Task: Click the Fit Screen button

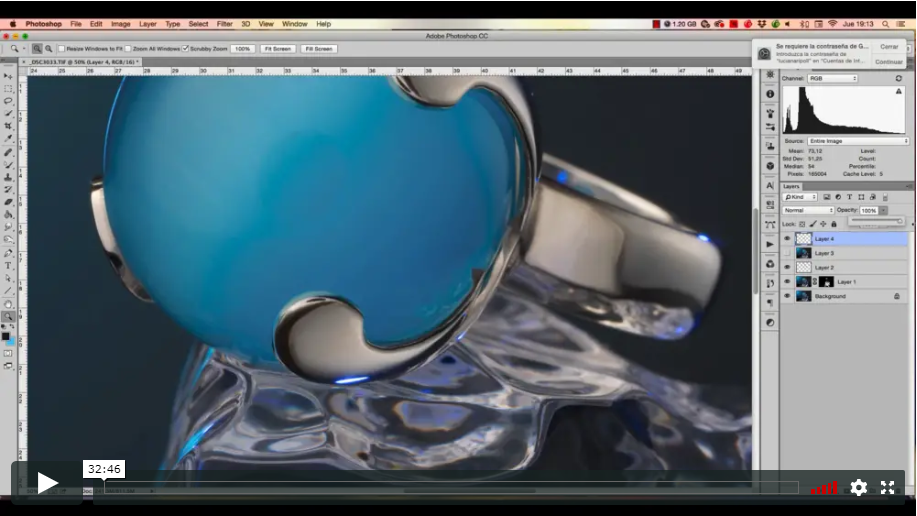Action: coord(278,49)
